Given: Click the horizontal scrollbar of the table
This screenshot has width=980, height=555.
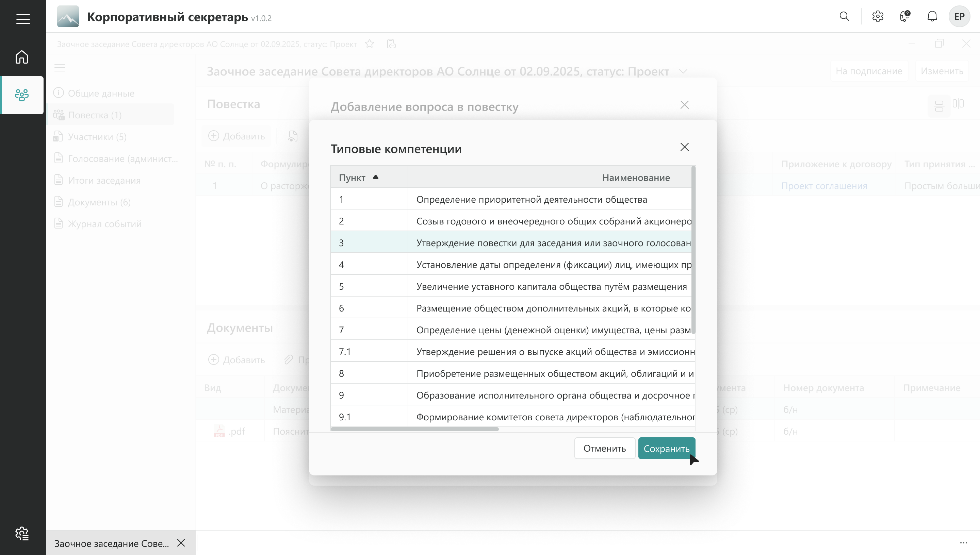Looking at the screenshot, I should coord(414,429).
